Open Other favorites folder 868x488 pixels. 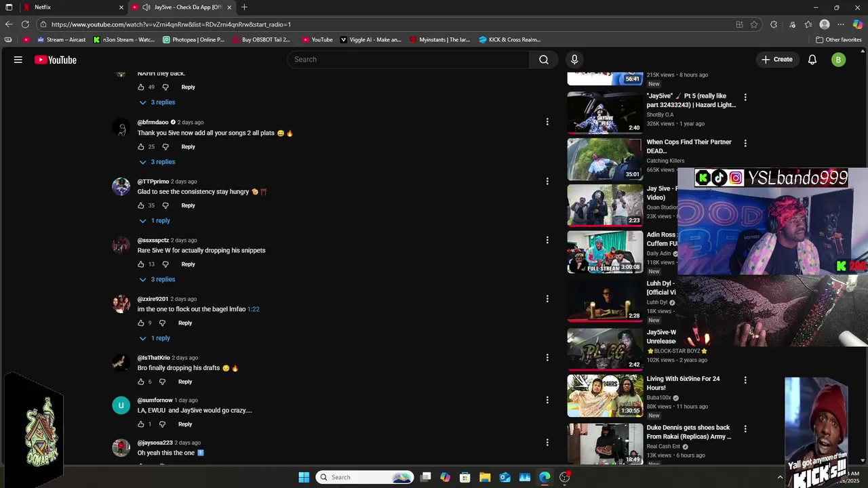[839, 40]
